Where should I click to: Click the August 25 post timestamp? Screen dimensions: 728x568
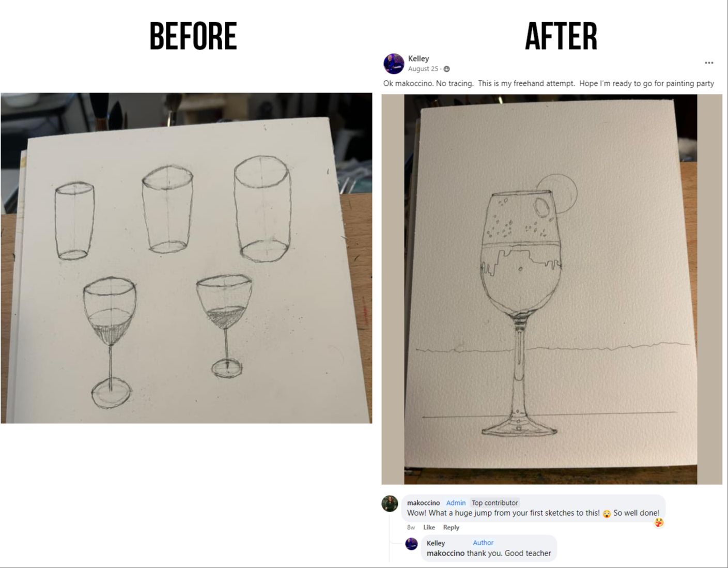pyautogui.click(x=423, y=69)
